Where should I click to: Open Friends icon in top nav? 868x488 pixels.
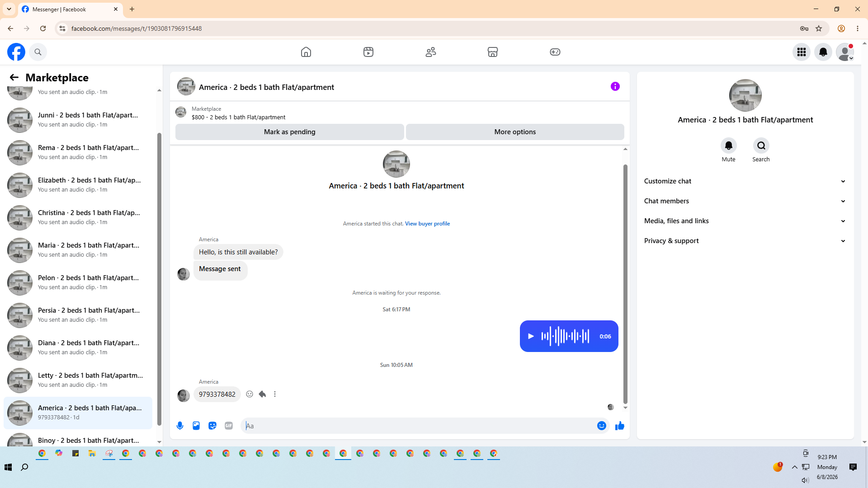click(431, 52)
